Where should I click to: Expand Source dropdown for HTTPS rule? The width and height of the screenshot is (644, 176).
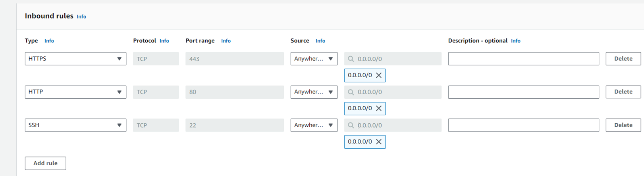pyautogui.click(x=314, y=59)
